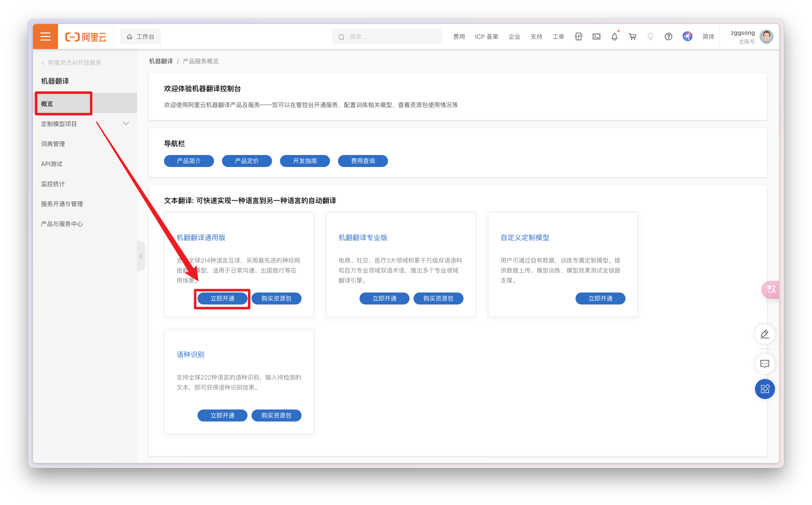Open 语种识别 title link

coord(190,354)
